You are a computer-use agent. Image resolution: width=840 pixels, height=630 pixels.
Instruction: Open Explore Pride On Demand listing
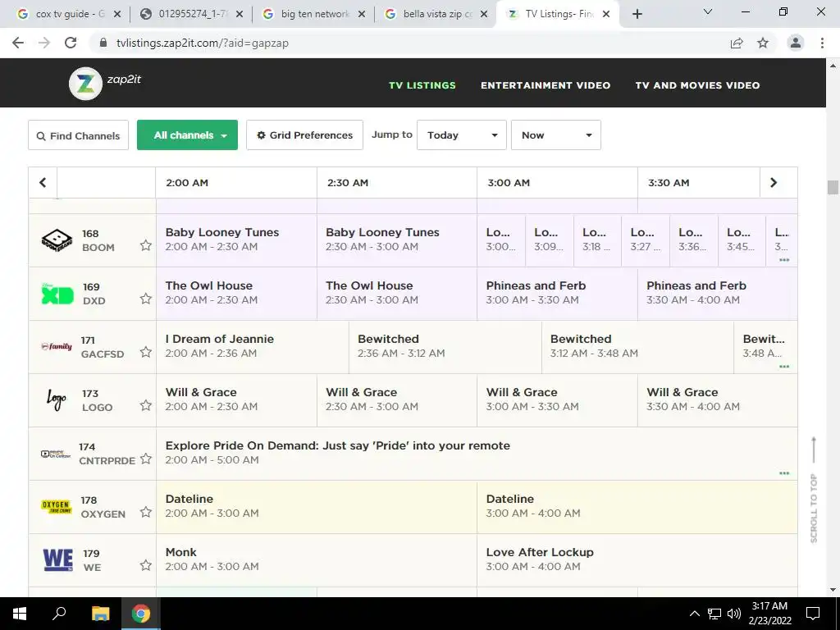point(477,453)
